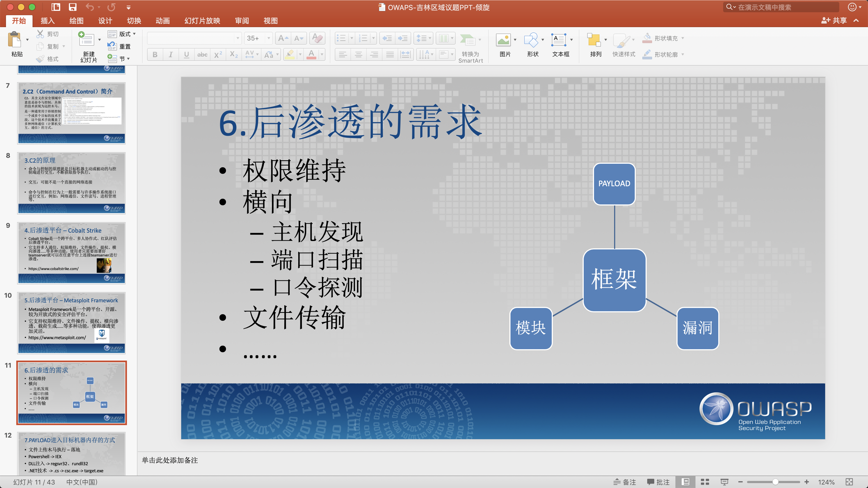
Task: Click the Save icon in title bar
Action: (x=73, y=7)
